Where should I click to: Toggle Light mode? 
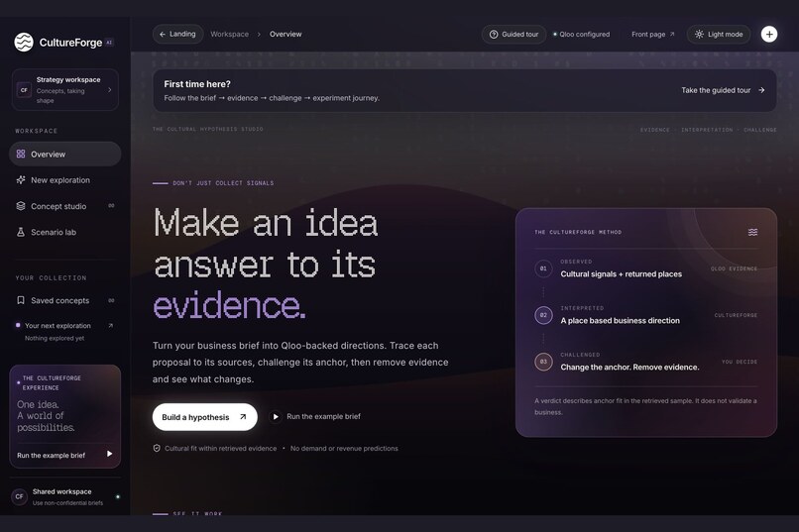(719, 34)
